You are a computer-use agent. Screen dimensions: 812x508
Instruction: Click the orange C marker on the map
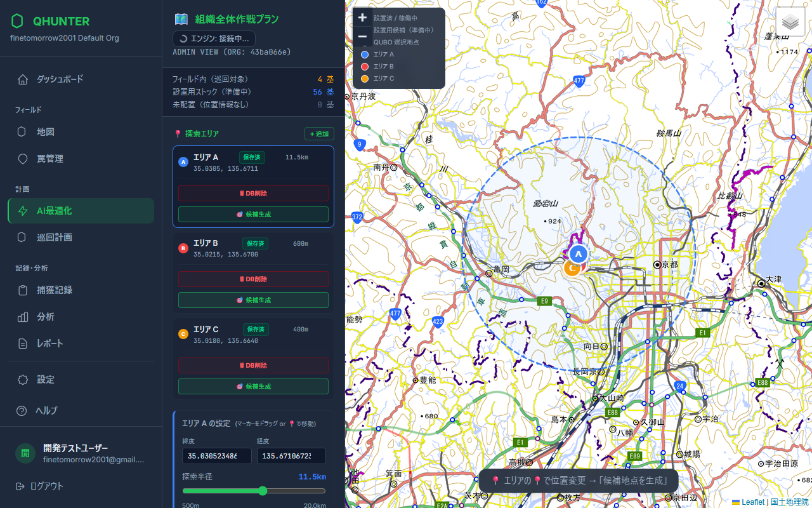[571, 269]
